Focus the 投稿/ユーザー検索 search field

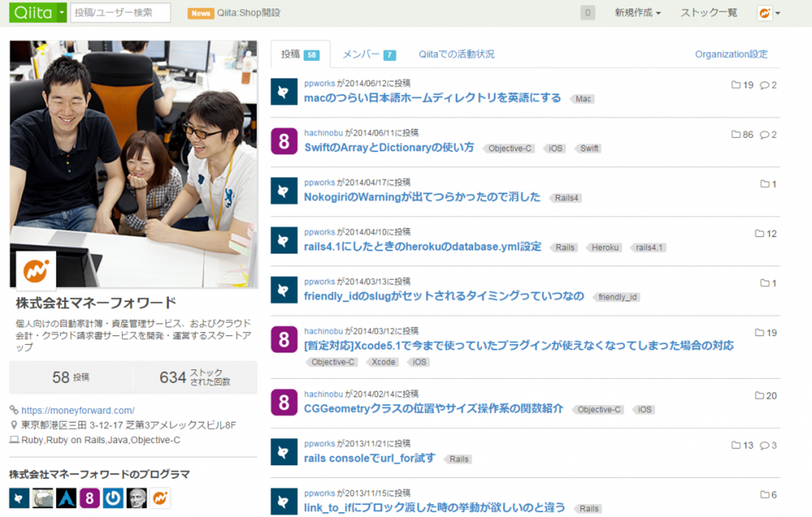click(121, 12)
